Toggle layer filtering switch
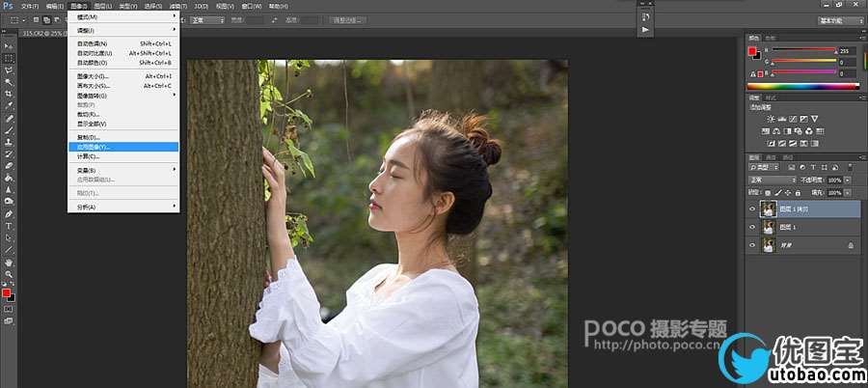The image size is (868, 388). pyautogui.click(x=850, y=167)
